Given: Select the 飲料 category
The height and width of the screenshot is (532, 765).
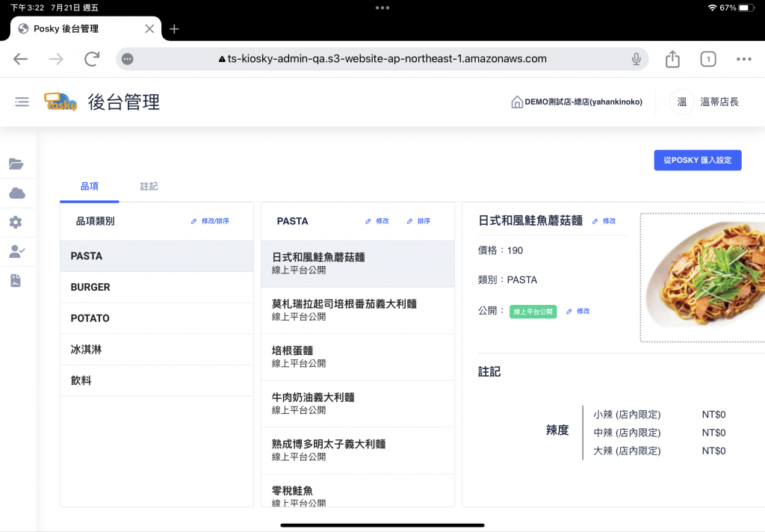Looking at the screenshot, I should [x=157, y=381].
